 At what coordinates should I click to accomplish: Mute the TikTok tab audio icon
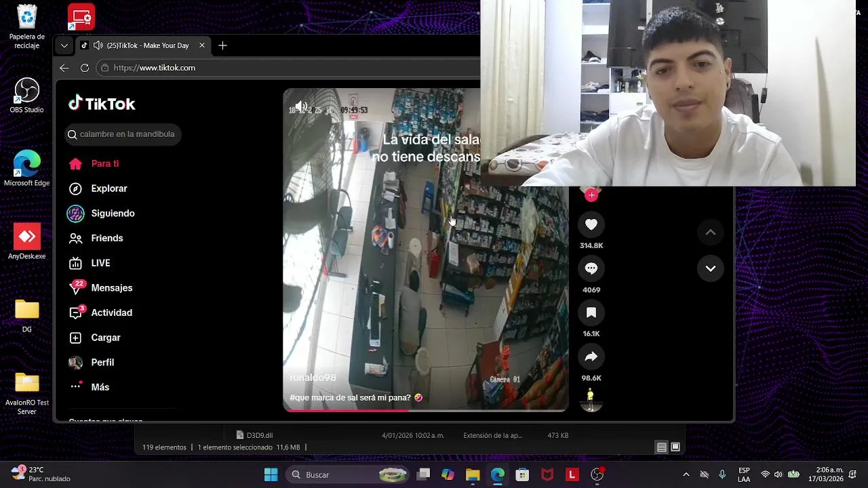98,45
